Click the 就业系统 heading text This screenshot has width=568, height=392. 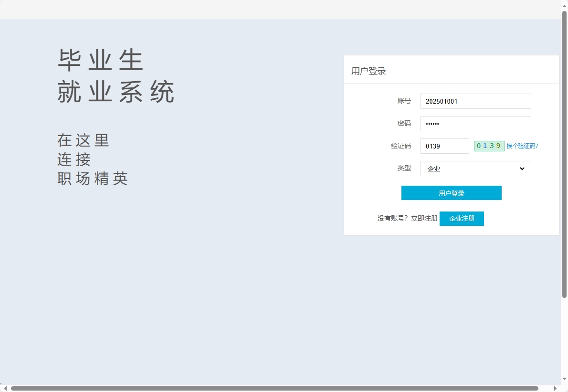(x=116, y=91)
